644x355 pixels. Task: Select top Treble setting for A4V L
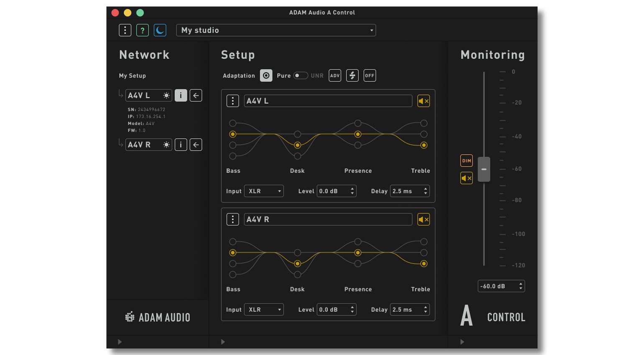[424, 123]
